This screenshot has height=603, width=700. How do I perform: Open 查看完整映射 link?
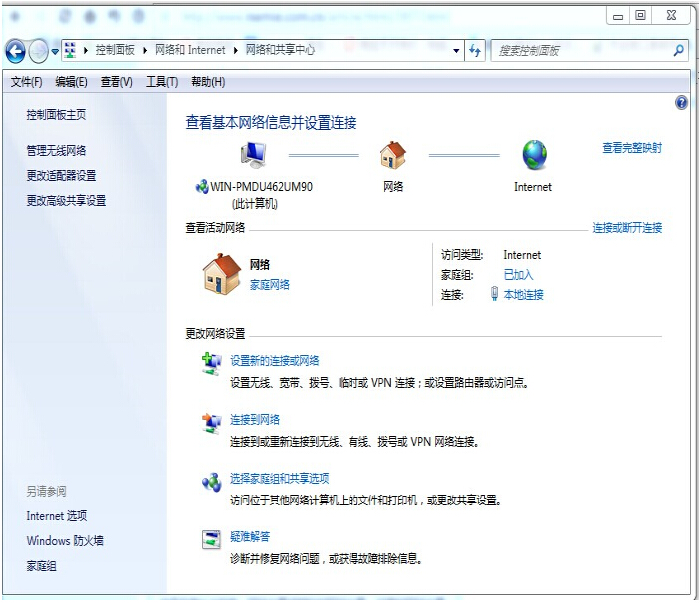pyautogui.click(x=632, y=148)
